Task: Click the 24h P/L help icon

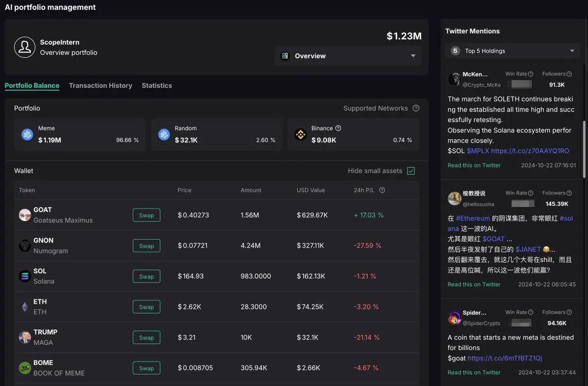Action: 382,190
